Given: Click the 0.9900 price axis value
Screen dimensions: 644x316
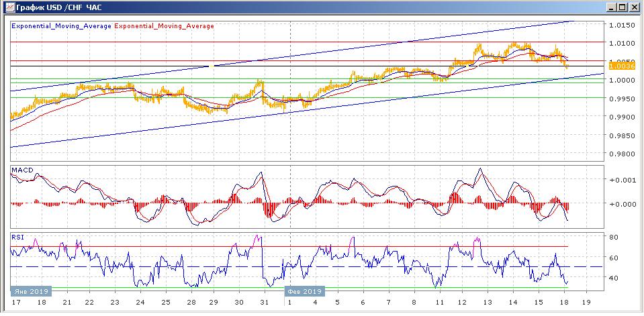Looking at the screenshot, I should 622,117.
